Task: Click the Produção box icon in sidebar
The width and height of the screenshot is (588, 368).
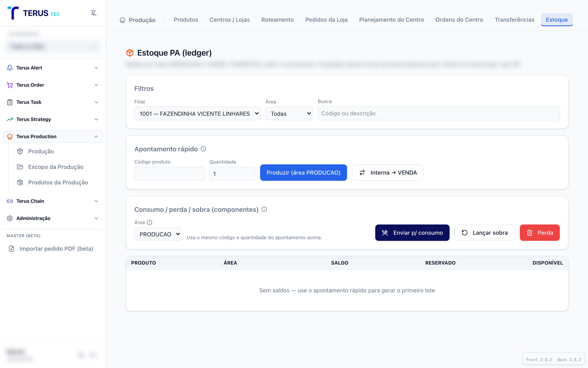Action: tap(20, 151)
